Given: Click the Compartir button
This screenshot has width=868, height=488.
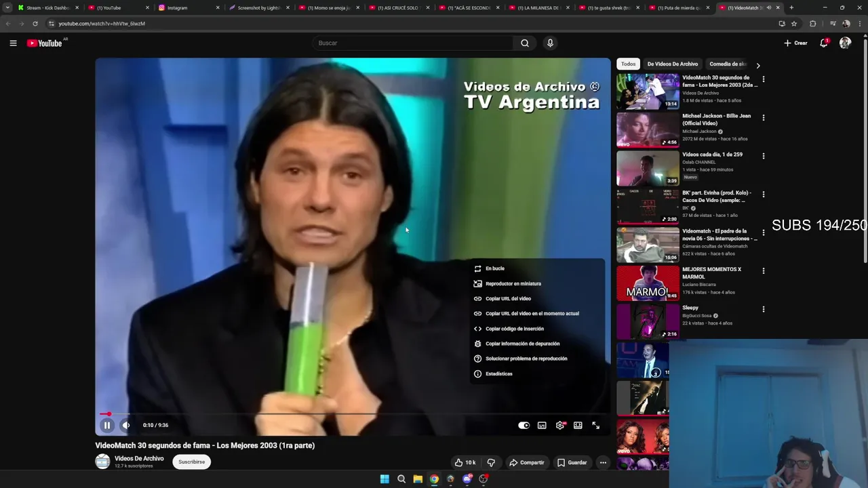Looking at the screenshot, I should tap(527, 462).
